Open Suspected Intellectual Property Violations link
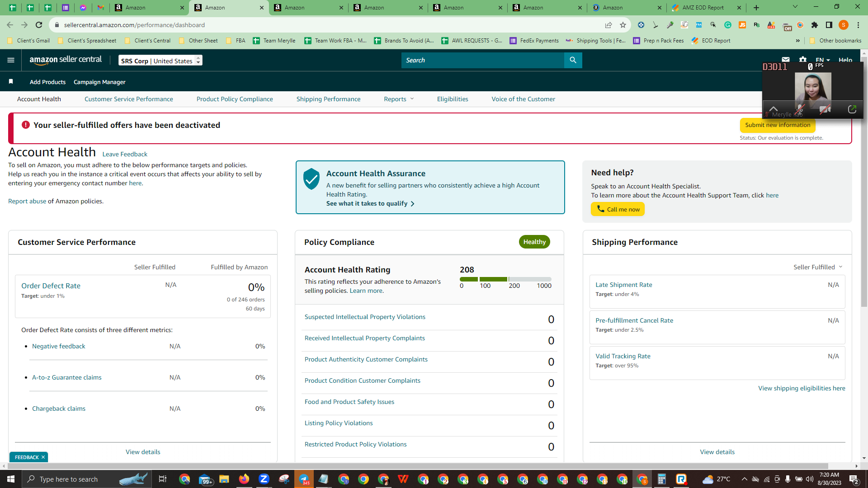 [x=365, y=317]
